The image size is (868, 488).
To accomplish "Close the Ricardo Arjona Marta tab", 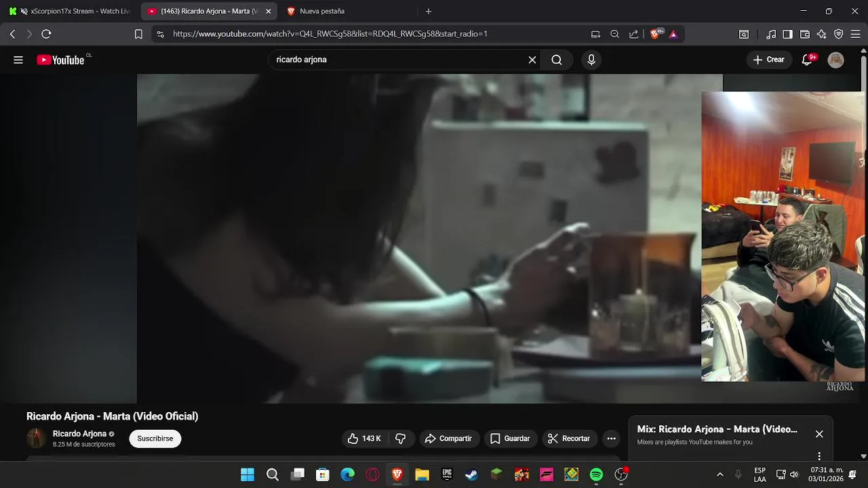I will (268, 12).
